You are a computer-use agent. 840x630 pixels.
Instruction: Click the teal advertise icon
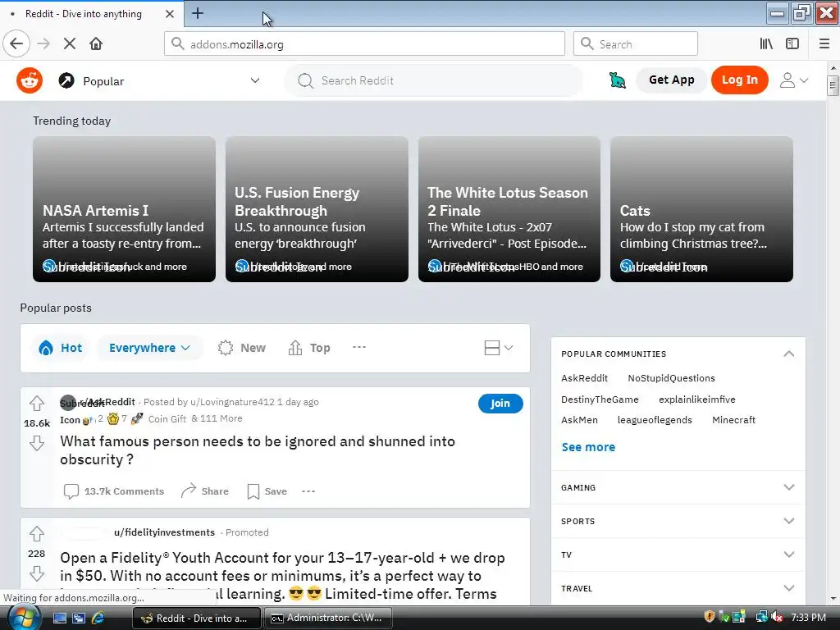(617, 80)
